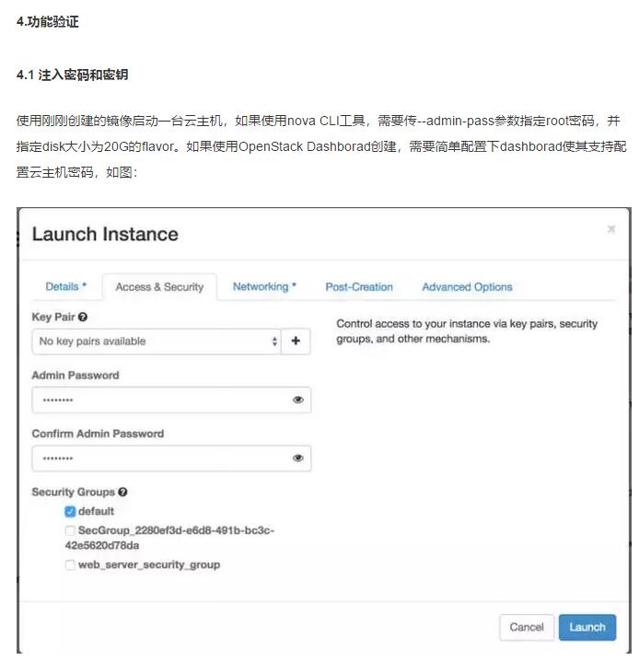Click Security Groups help question mark icon
The height and width of the screenshot is (672, 639).
point(123,492)
